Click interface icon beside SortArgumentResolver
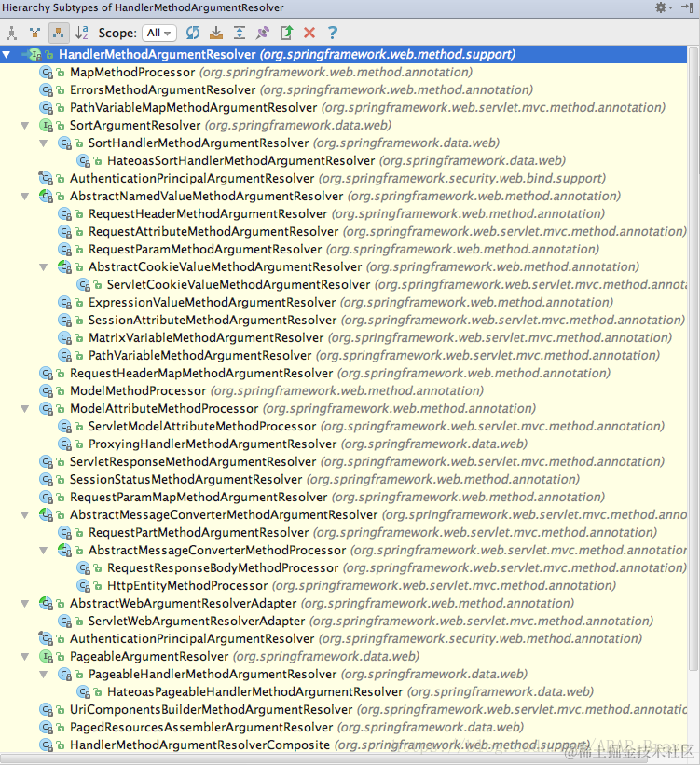700x765 pixels. [x=47, y=126]
